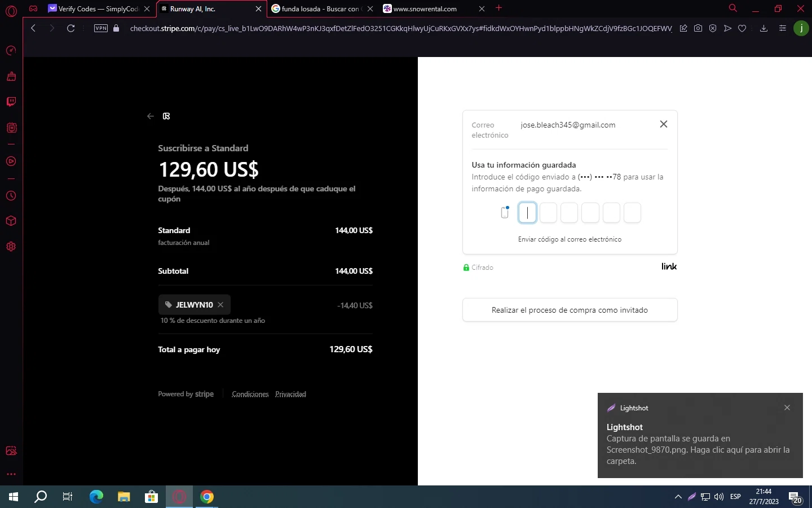Take a snapshot with the camera icon
The image size is (812, 508).
pyautogui.click(x=698, y=28)
